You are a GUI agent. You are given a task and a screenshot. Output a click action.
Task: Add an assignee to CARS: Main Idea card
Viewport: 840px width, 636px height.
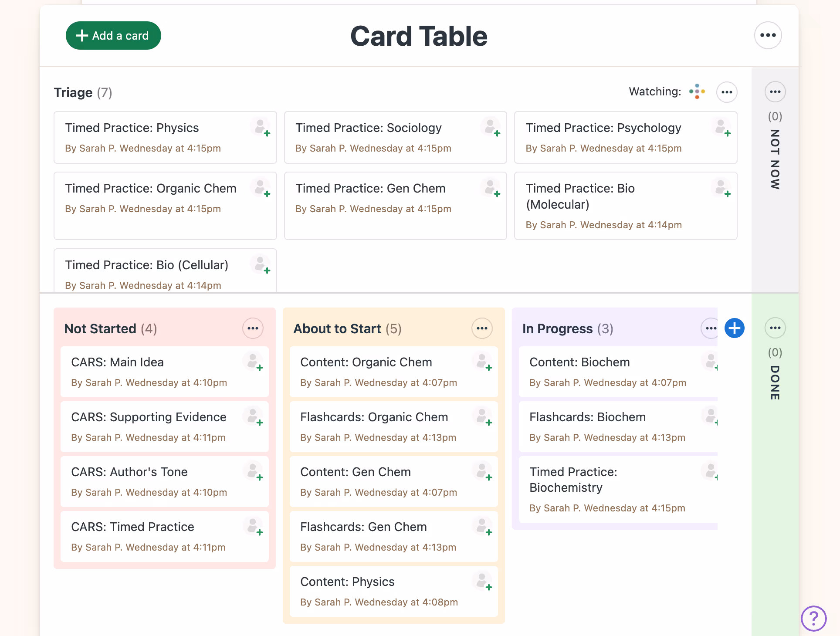click(x=254, y=363)
